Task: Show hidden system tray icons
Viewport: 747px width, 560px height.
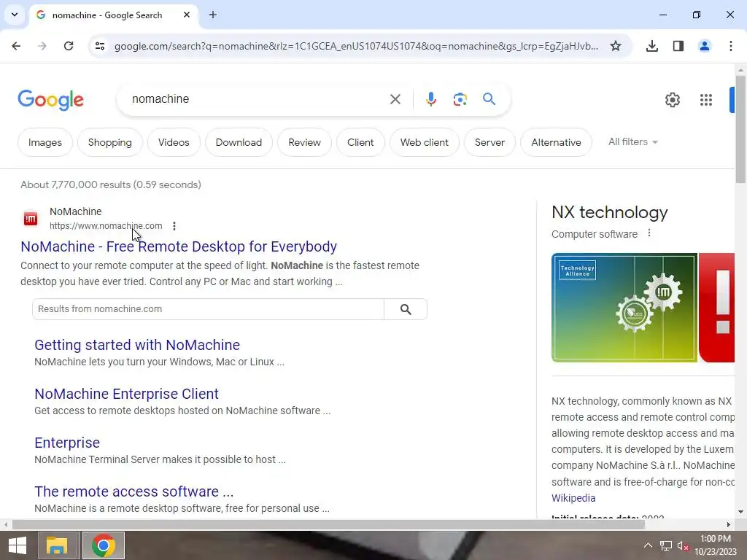Action: coord(648,545)
